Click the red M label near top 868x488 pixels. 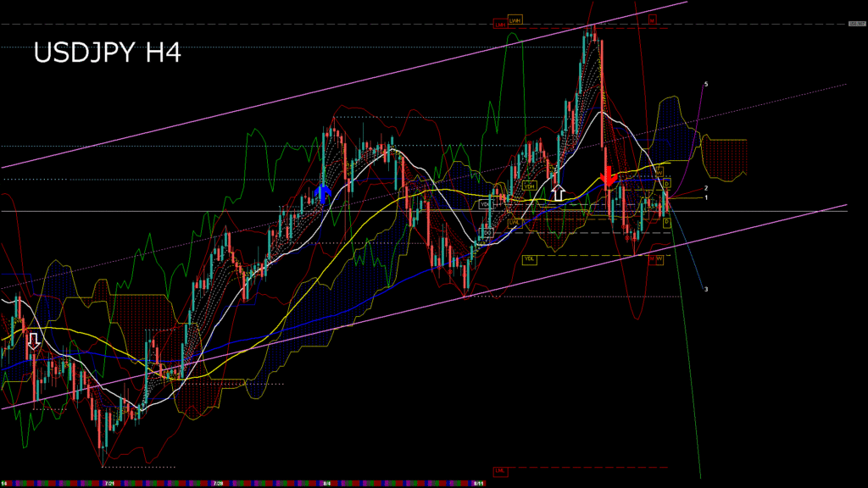point(652,19)
